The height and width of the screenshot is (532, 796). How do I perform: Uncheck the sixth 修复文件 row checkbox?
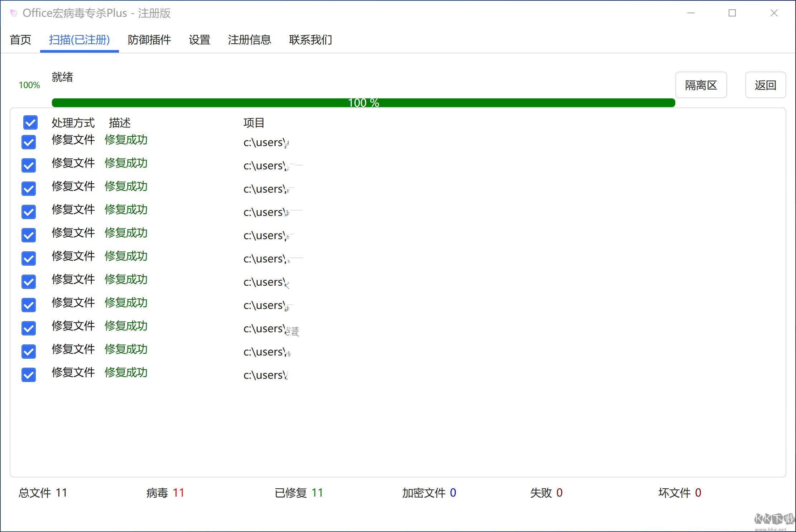[x=29, y=258]
